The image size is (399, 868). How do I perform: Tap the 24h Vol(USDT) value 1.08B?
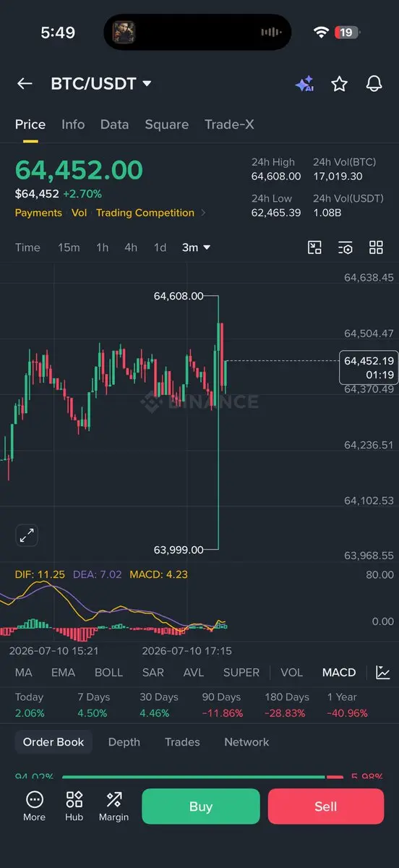tap(327, 213)
